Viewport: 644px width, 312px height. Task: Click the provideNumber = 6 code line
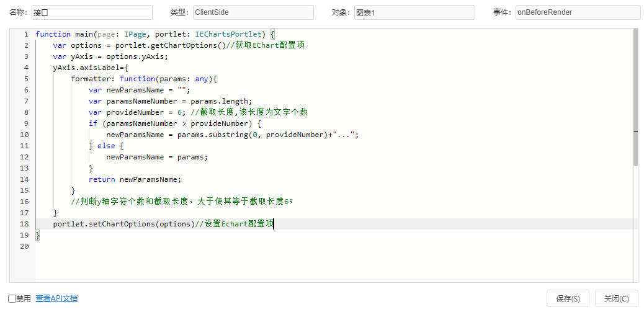point(199,112)
